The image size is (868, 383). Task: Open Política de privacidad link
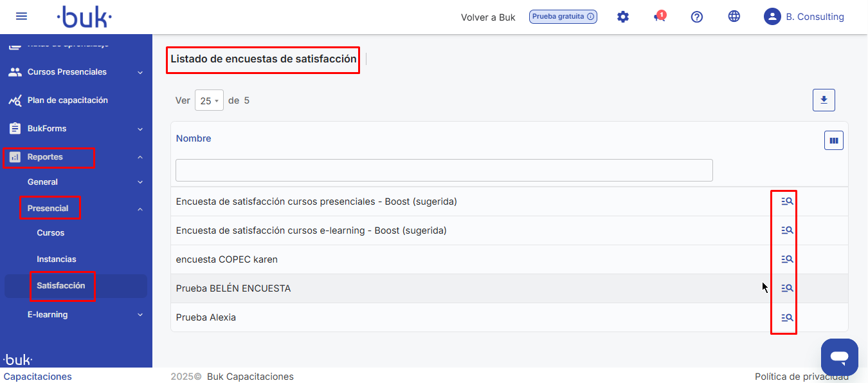click(801, 377)
